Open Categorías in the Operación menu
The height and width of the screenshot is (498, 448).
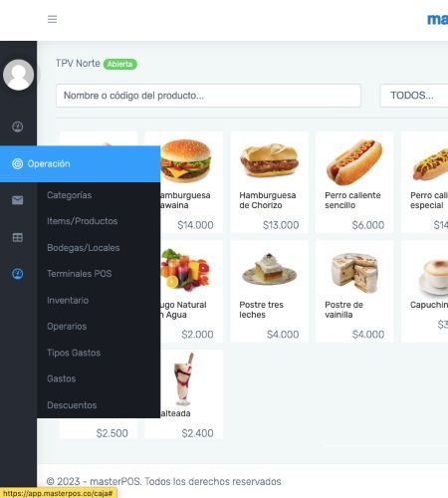pyautogui.click(x=70, y=195)
